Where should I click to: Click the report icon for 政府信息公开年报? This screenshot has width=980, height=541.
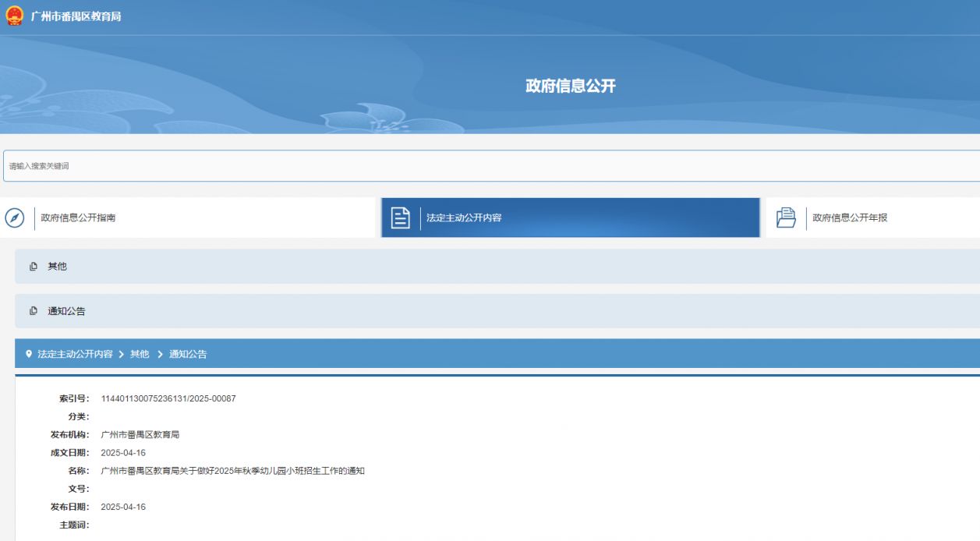pos(786,217)
